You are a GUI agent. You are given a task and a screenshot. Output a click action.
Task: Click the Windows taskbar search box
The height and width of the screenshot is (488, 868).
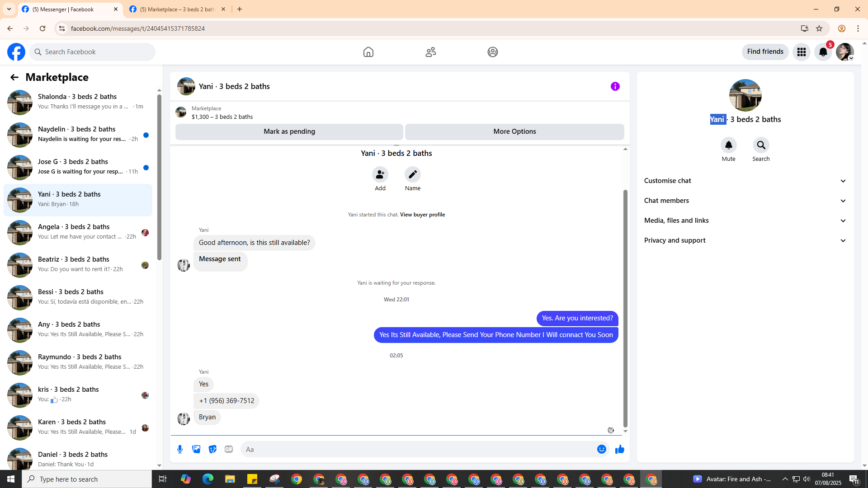[87, 479]
